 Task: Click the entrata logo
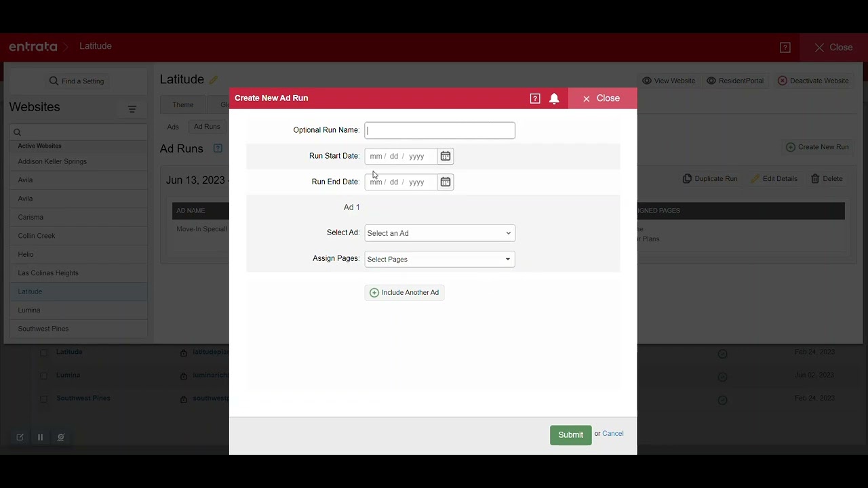pos(33,47)
